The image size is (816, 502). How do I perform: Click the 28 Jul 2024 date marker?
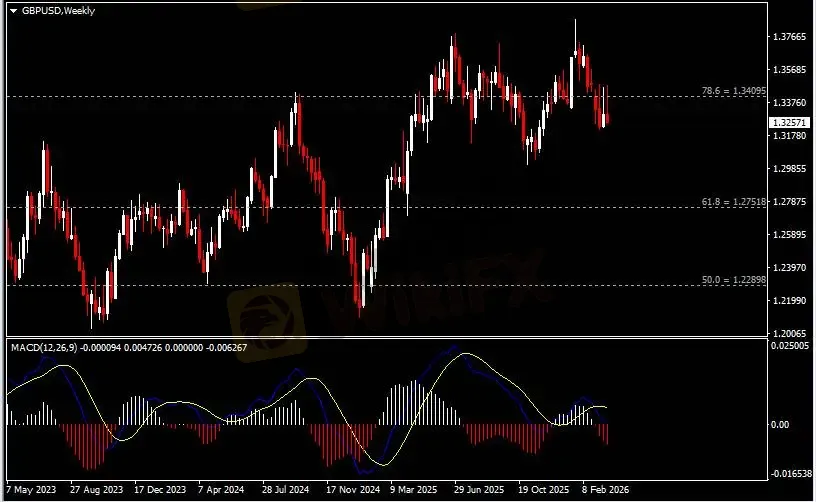coord(284,492)
